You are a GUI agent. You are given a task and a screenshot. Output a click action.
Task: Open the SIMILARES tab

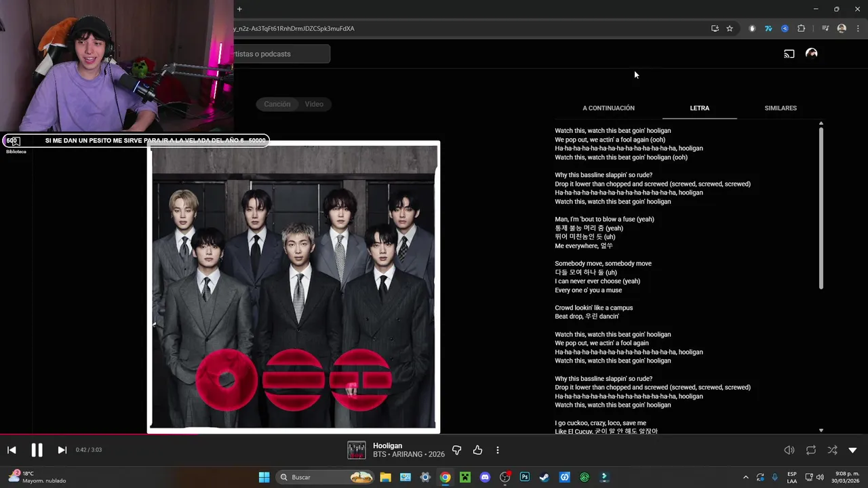(x=781, y=108)
